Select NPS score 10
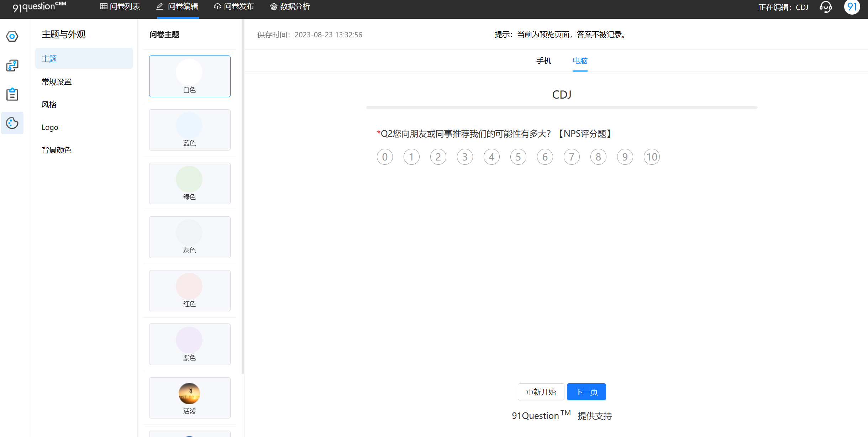 point(652,157)
